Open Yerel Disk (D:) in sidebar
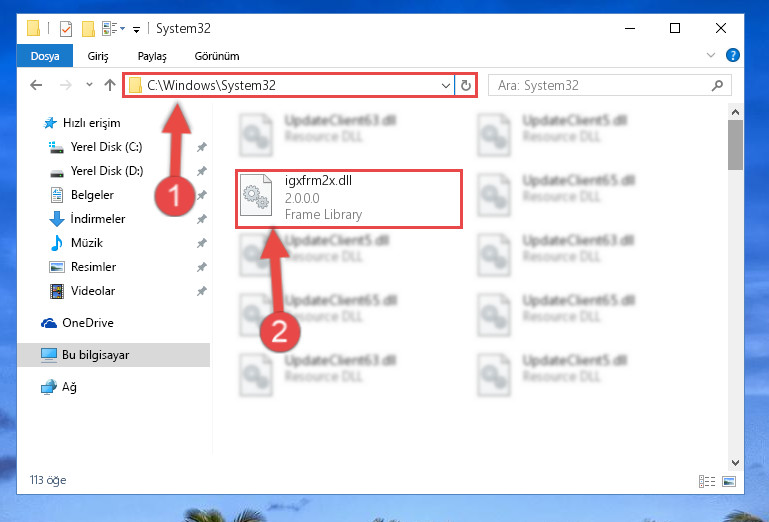The height and width of the screenshot is (522, 769). (x=106, y=171)
